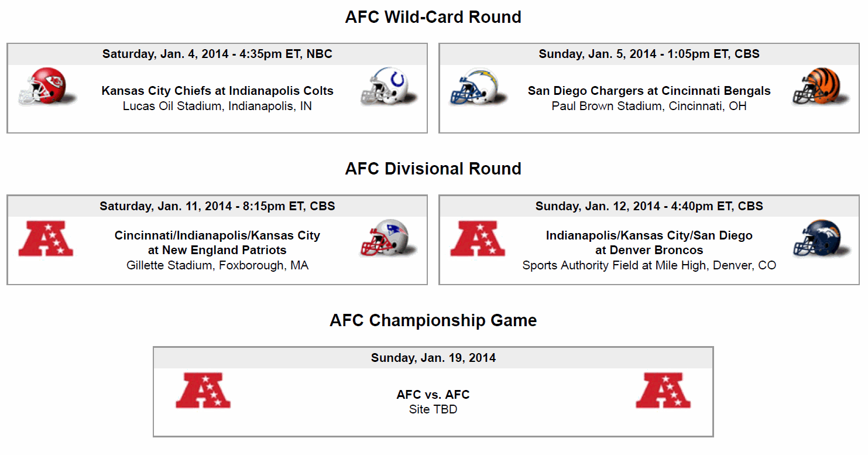The image size is (868, 455).
Task: Open the matchup at Denver Broncos
Action: [649, 242]
